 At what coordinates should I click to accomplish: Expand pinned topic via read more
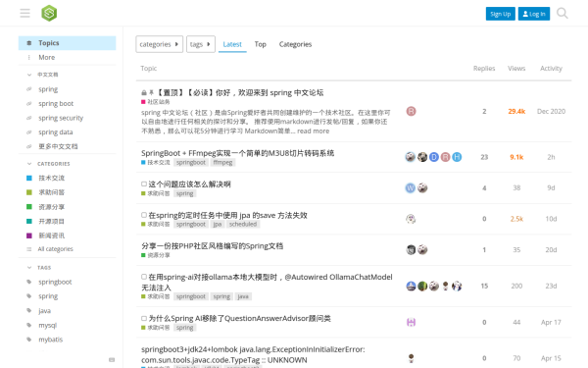click(x=314, y=131)
